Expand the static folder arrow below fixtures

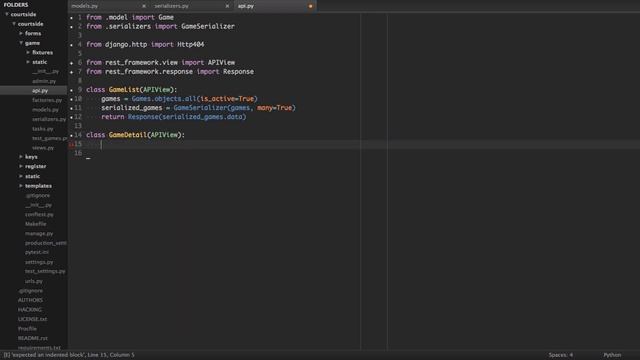pyautogui.click(x=28, y=62)
